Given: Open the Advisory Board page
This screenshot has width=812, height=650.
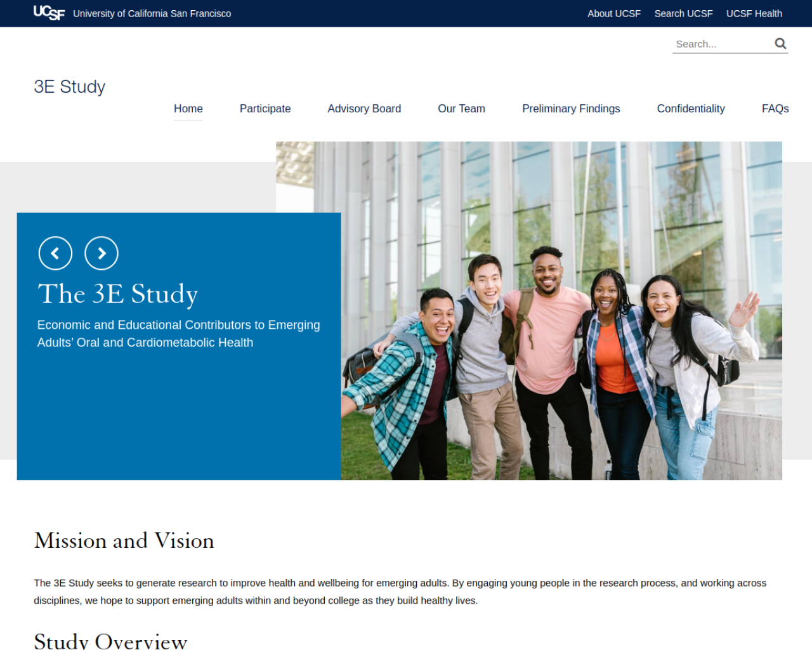Looking at the screenshot, I should [364, 109].
